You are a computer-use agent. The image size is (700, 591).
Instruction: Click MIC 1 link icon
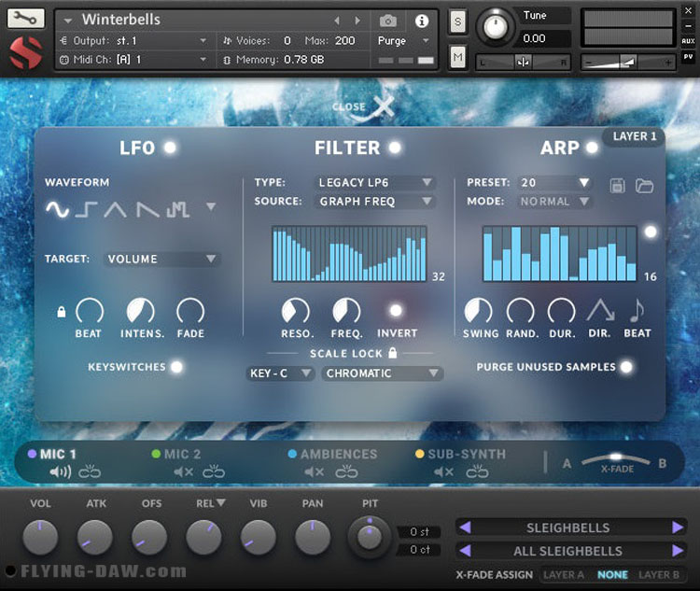[90, 471]
